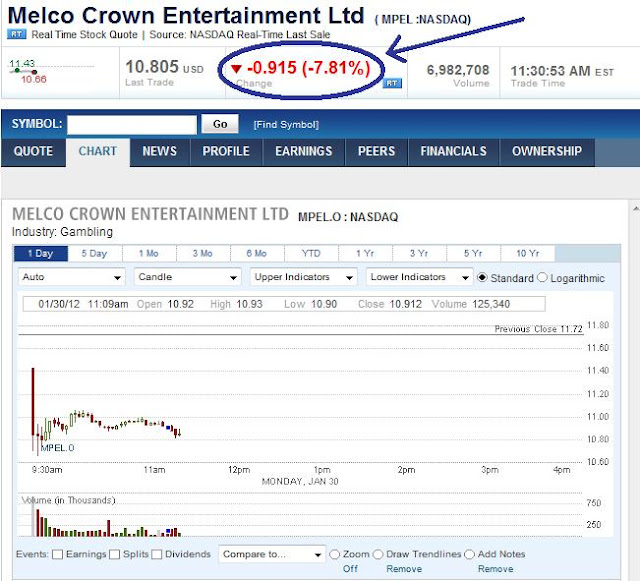The width and height of the screenshot is (640, 581).
Task: Expand the Upper Indicators dropdown
Action: click(x=304, y=277)
